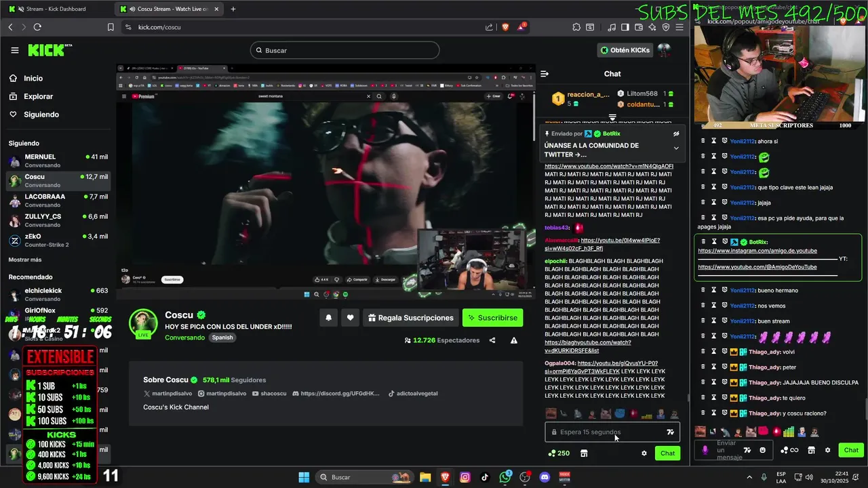Open the Kick hamburger menu
Image resolution: width=868 pixels, height=488 pixels.
[14, 50]
